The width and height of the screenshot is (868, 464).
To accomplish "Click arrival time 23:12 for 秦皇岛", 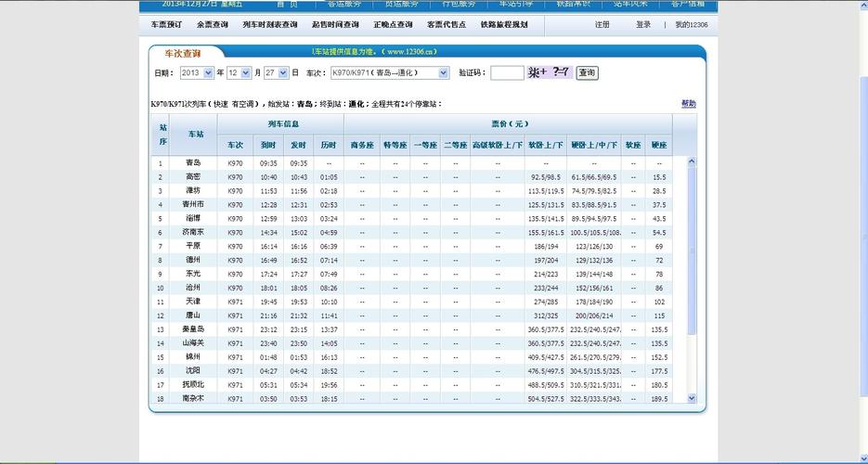I will [268, 329].
